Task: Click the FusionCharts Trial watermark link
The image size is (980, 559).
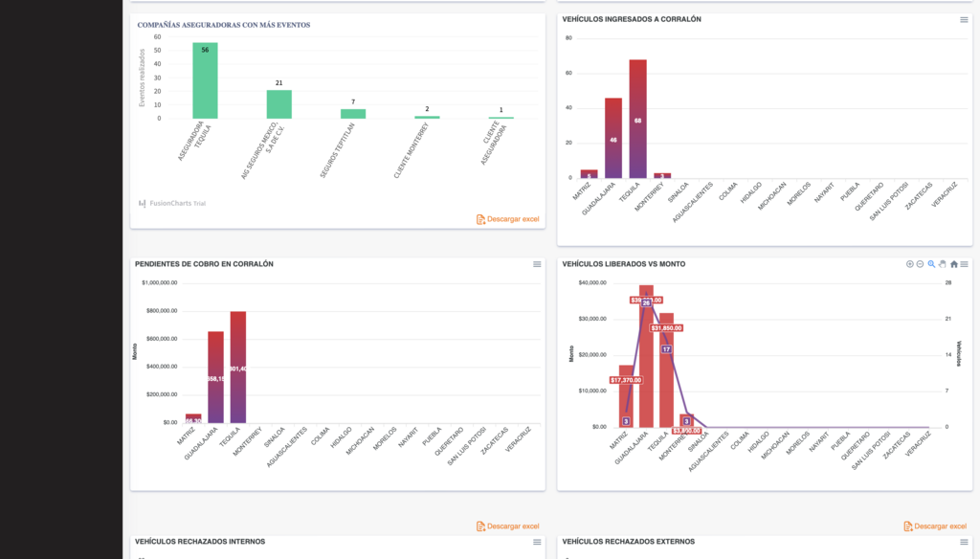Action: tap(172, 203)
